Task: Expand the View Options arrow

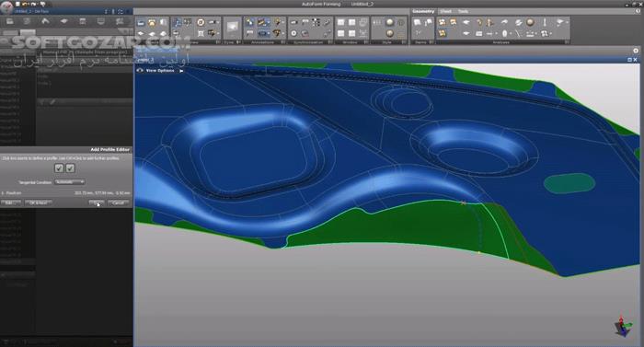Action: pos(181,71)
